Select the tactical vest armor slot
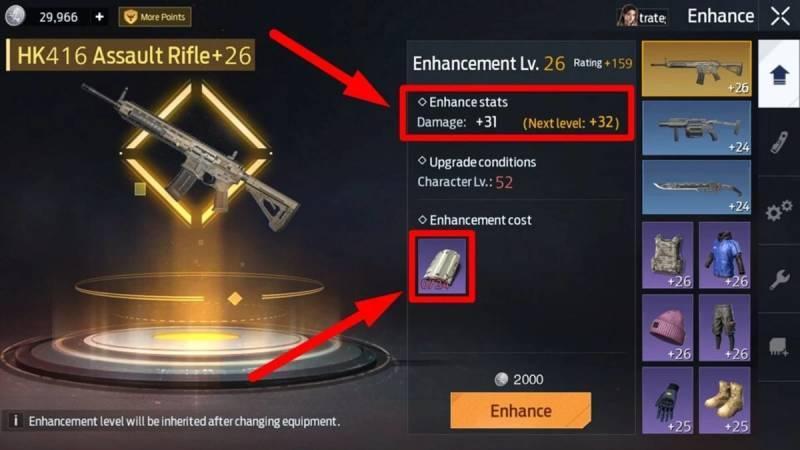Image resolution: width=800 pixels, height=450 pixels. [x=668, y=255]
